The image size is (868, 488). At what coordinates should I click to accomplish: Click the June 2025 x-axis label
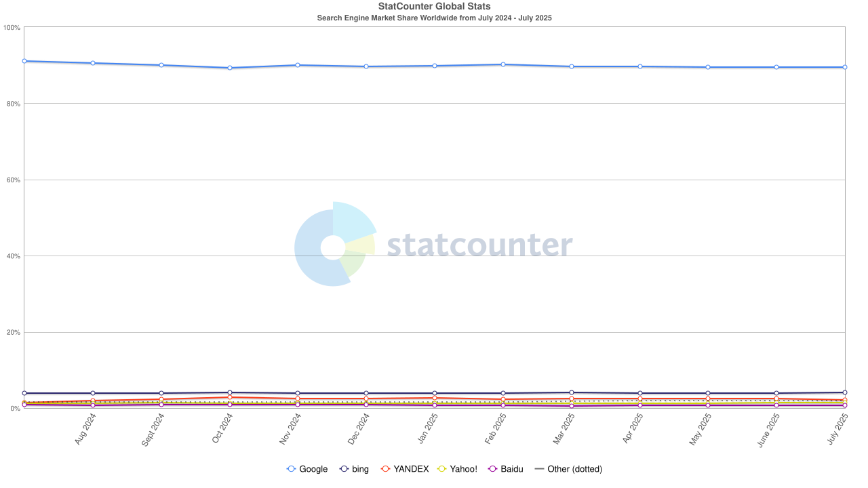point(769,430)
